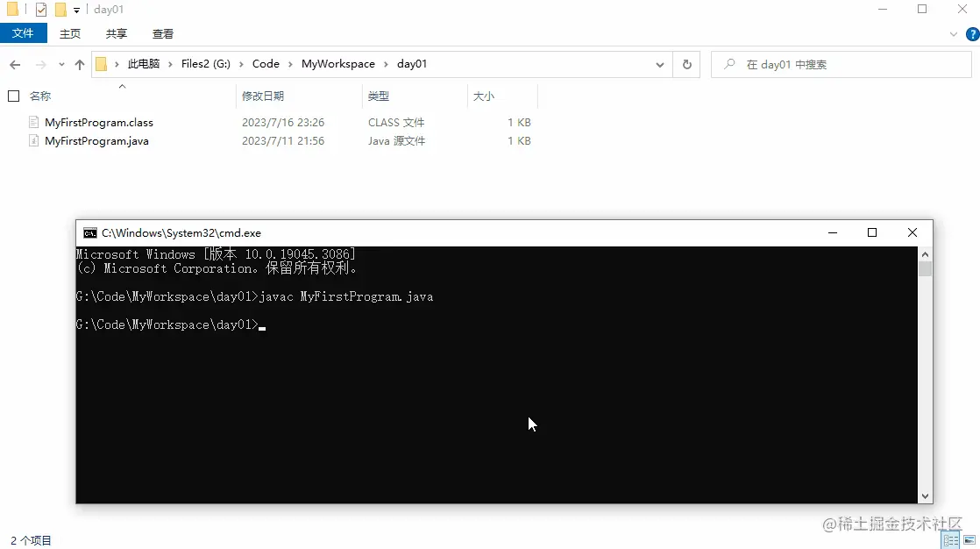Screen dimensions: 980x549
Task: Click the javac MyFirstProgram.java command line
Action: click(x=346, y=296)
